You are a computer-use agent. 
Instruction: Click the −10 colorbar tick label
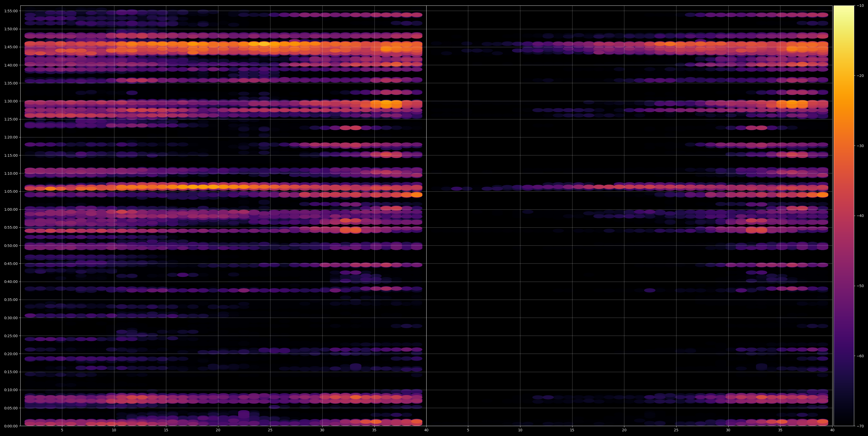click(860, 5)
